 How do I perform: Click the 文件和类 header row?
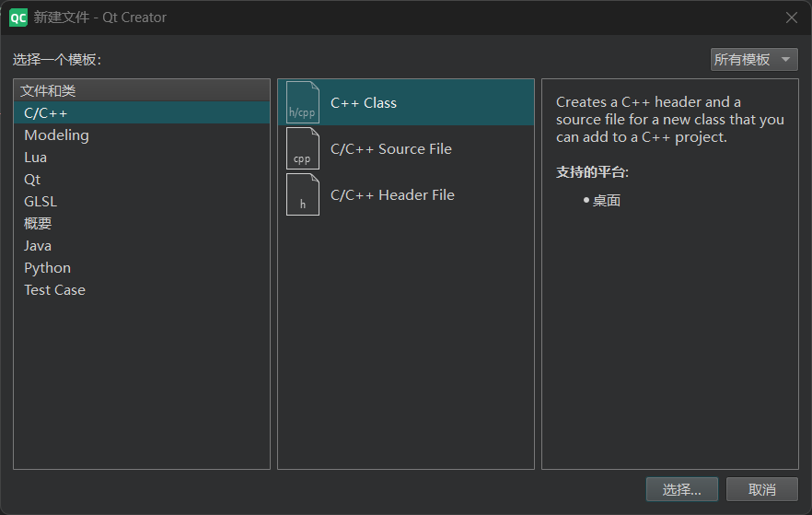point(142,90)
